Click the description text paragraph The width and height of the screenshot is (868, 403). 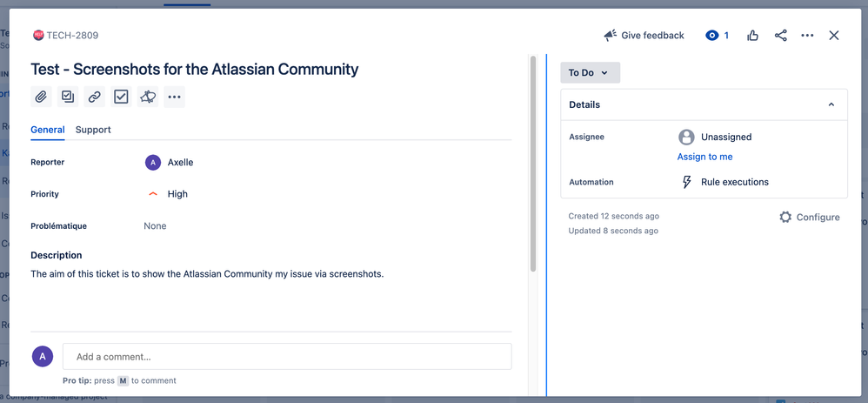tap(207, 274)
